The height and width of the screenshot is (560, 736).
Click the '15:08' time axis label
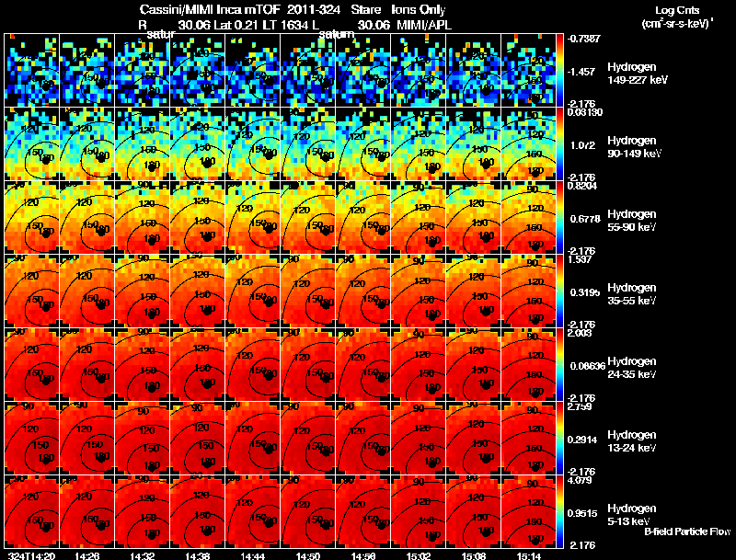tap(474, 555)
